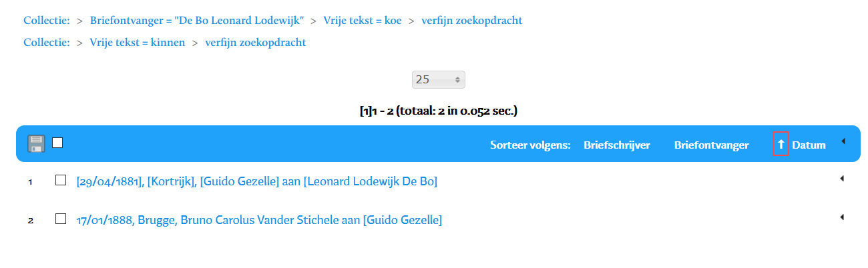Click the second row Collectie link
The image size is (868, 268).
tap(46, 43)
